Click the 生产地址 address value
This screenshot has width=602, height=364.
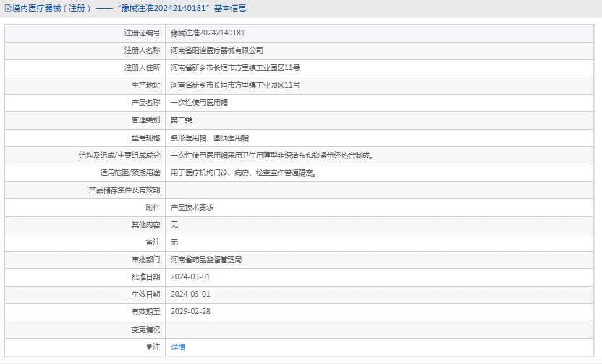click(x=235, y=85)
